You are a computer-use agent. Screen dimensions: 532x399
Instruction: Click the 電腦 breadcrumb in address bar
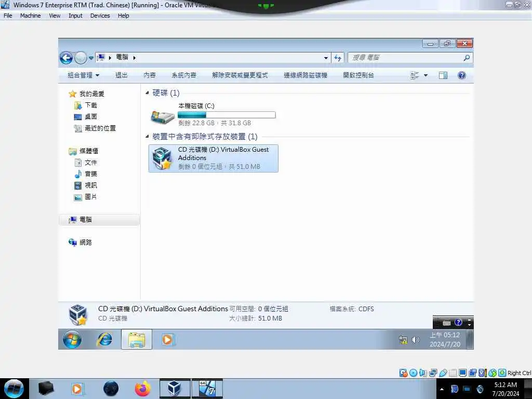pyautogui.click(x=122, y=57)
